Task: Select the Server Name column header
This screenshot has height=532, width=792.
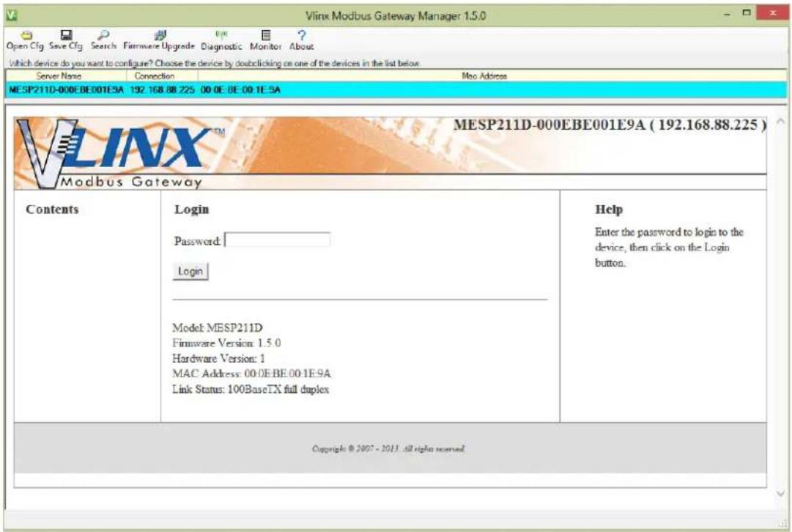Action: 66,75
